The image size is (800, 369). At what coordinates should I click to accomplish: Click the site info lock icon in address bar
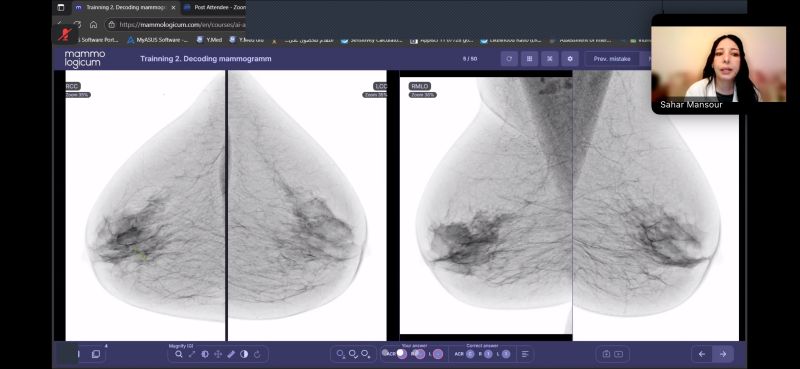point(112,24)
